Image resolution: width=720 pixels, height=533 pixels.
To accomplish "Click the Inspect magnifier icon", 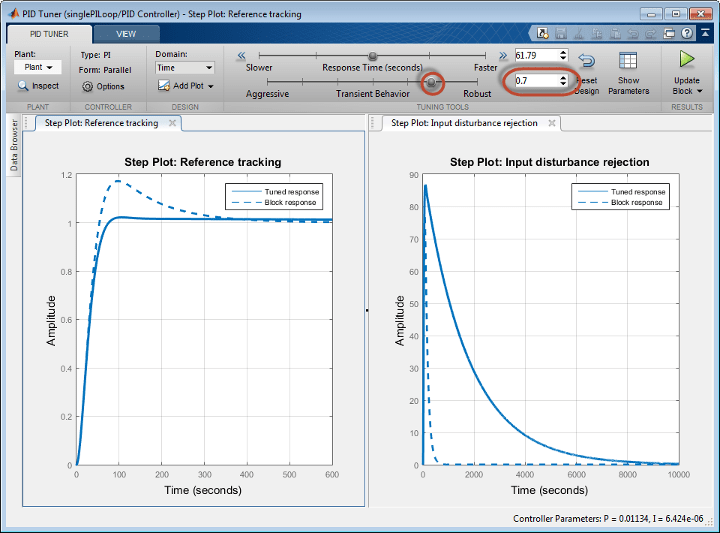I will tap(22, 86).
